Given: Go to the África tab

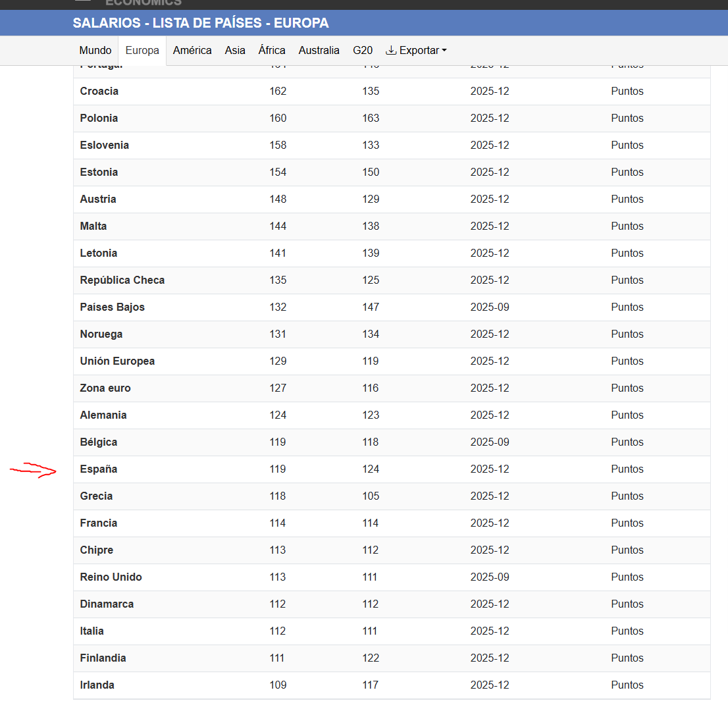Looking at the screenshot, I should pyautogui.click(x=272, y=50).
